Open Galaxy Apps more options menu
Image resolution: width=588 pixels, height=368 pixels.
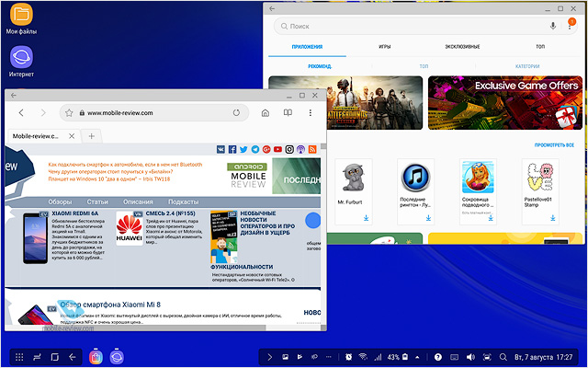(570, 27)
